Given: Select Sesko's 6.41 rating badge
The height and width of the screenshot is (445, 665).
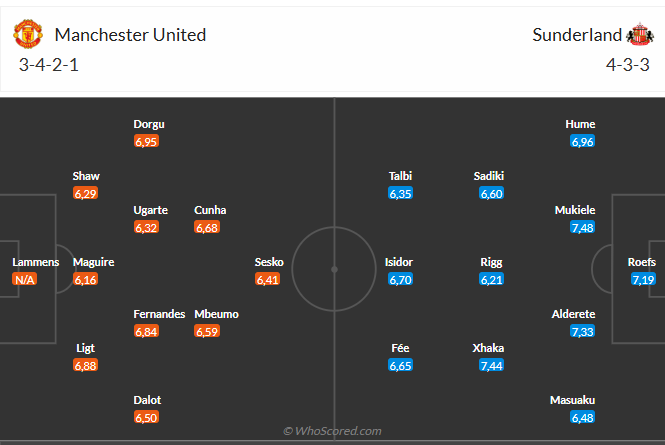Looking at the screenshot, I should coord(268,280).
